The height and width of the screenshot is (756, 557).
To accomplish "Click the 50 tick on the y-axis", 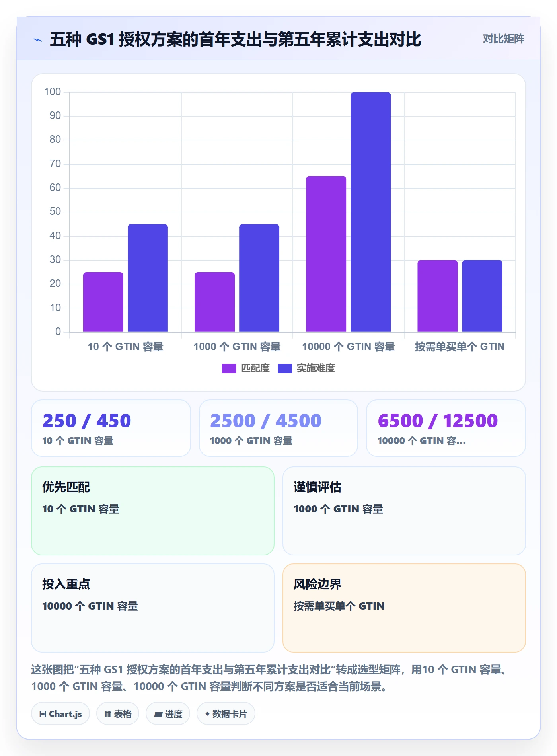I will click(x=55, y=212).
